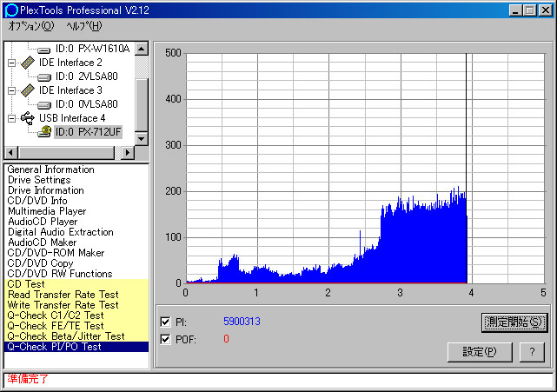Click the PI value 5900313
The width and height of the screenshot is (557, 392).
[x=242, y=322]
